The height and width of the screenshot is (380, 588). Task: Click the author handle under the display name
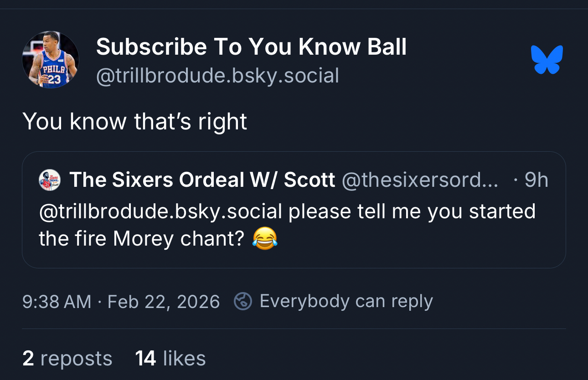point(217,76)
